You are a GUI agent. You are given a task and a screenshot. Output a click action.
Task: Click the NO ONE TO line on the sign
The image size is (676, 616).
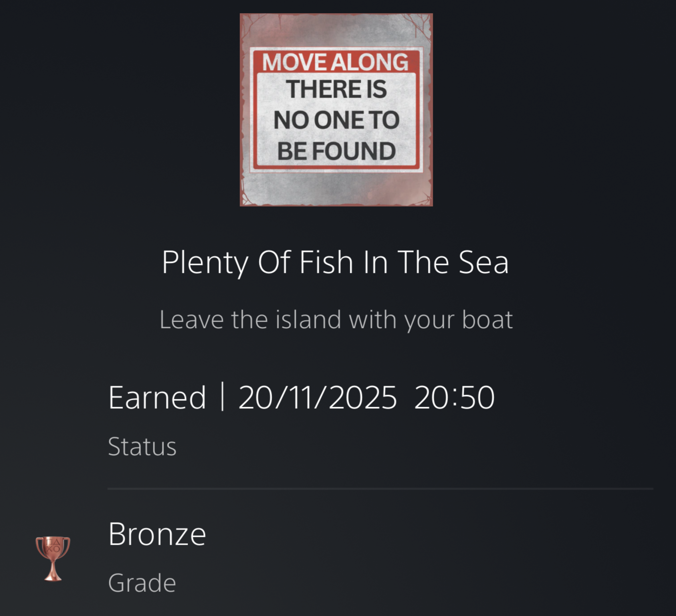[336, 120]
